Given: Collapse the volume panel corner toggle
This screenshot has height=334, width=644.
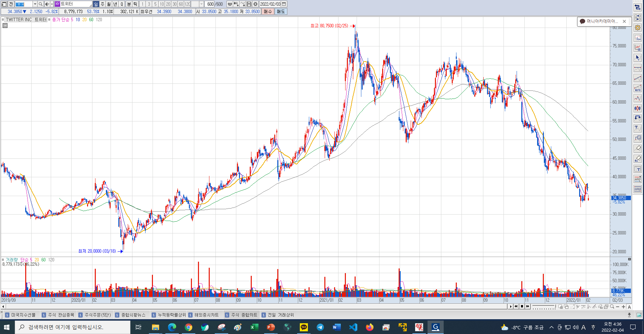Looking at the screenshot, I should (x=630, y=259).
